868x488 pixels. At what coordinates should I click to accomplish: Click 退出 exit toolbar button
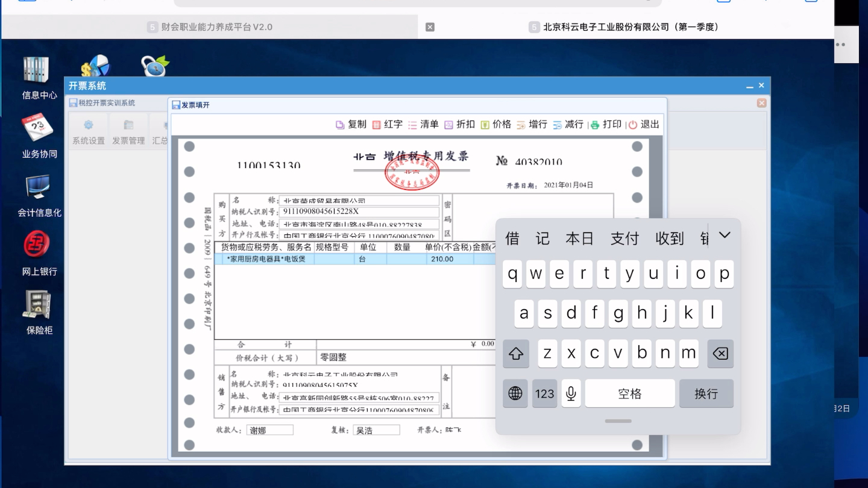(x=644, y=125)
